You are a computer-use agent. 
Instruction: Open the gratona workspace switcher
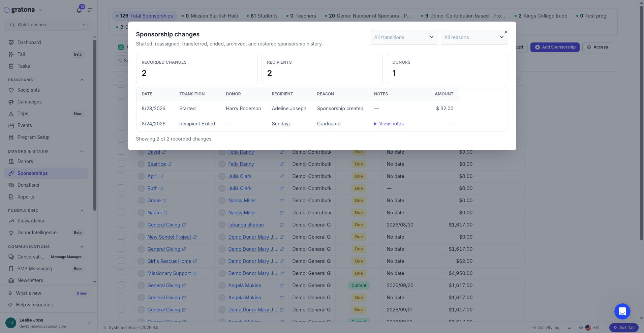23,10
